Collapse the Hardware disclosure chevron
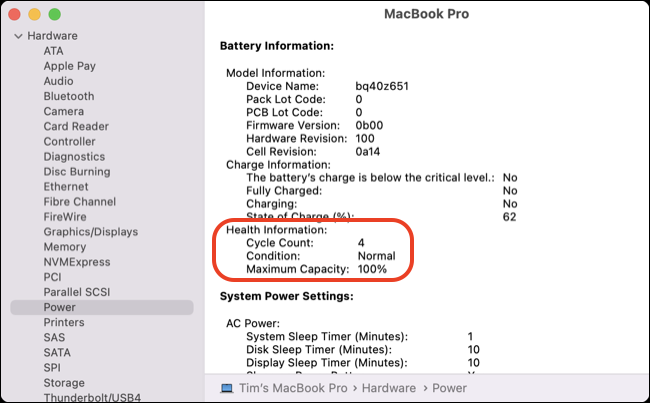650x403 pixels. pyautogui.click(x=18, y=36)
